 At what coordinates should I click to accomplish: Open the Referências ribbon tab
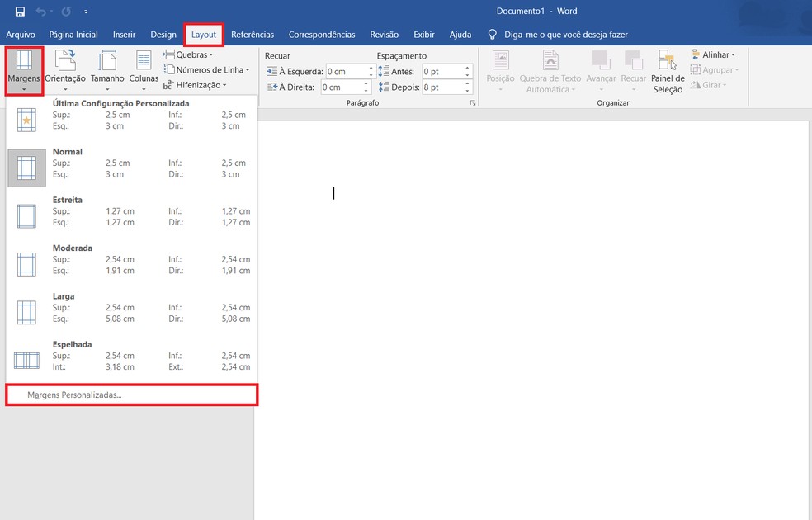click(253, 35)
